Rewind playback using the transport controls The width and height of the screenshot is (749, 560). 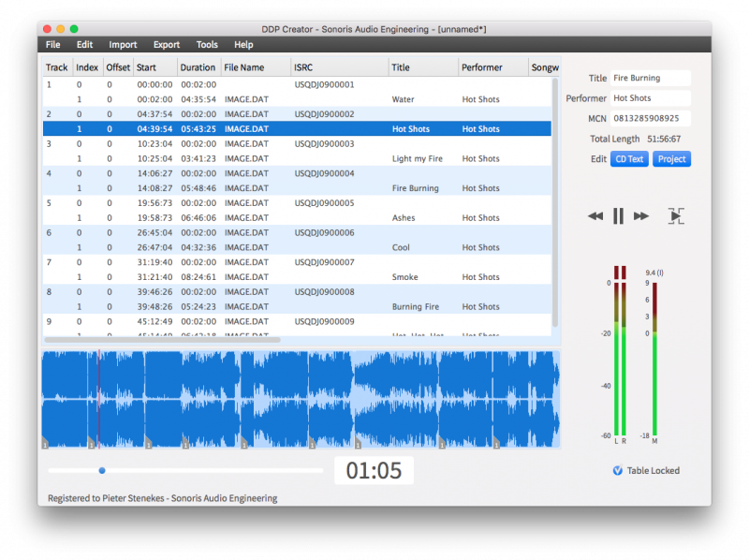tap(595, 215)
